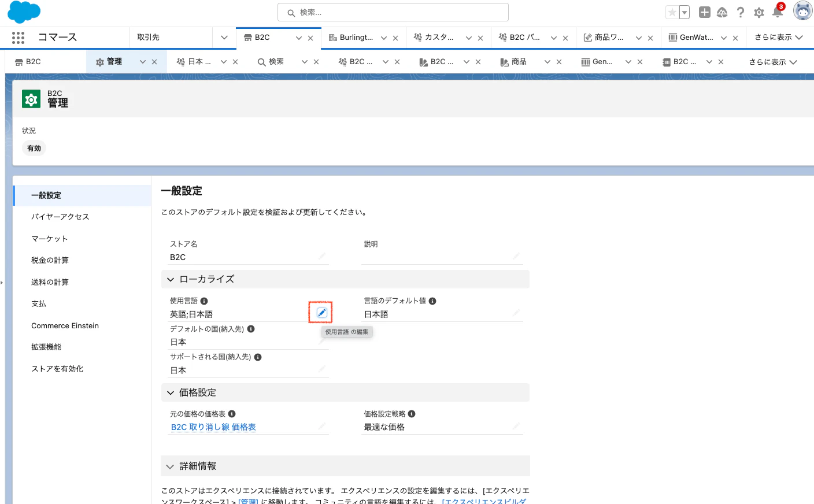Open the help question mark icon
The image size is (814, 504).
tap(741, 12)
